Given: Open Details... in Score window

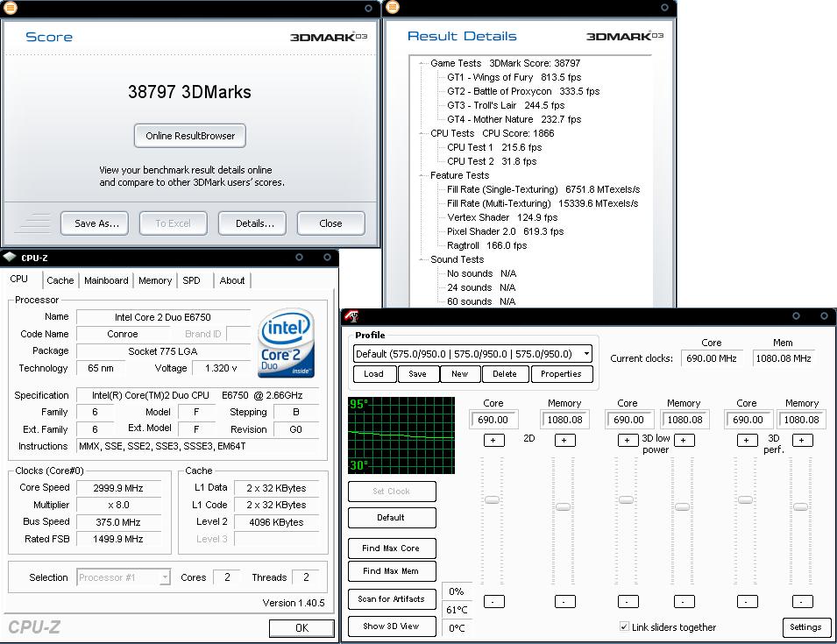Looking at the screenshot, I should [x=252, y=223].
